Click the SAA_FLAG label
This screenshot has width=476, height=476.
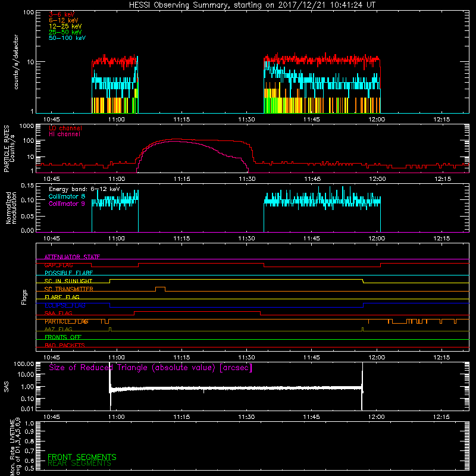58,314
